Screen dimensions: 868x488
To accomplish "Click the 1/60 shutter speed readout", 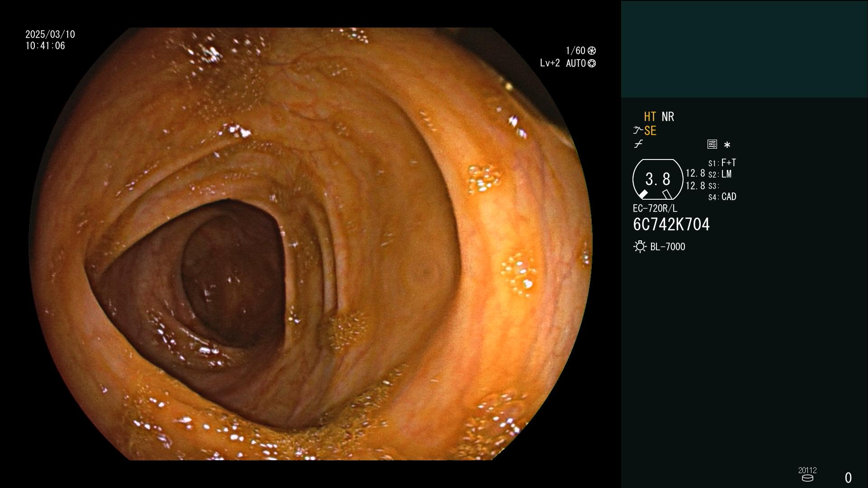I will [x=576, y=51].
